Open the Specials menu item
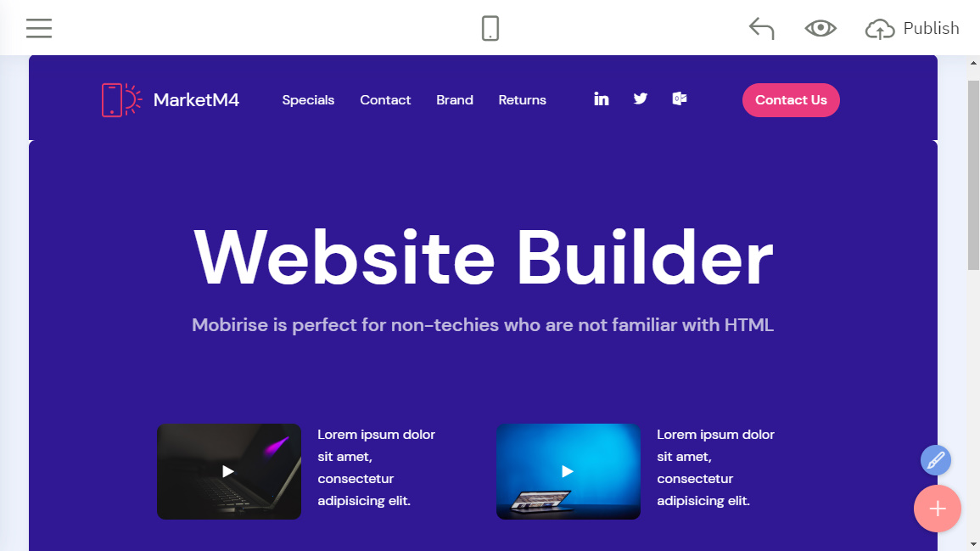This screenshot has height=551, width=980. [x=308, y=100]
